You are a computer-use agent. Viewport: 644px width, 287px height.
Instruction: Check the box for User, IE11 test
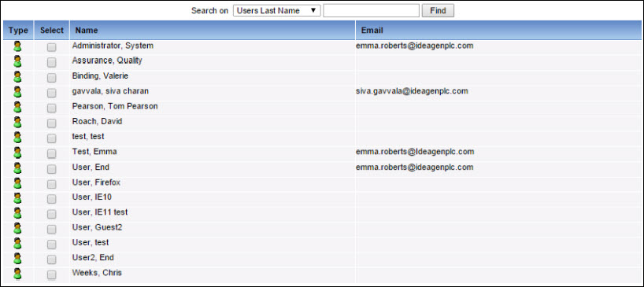tap(51, 215)
